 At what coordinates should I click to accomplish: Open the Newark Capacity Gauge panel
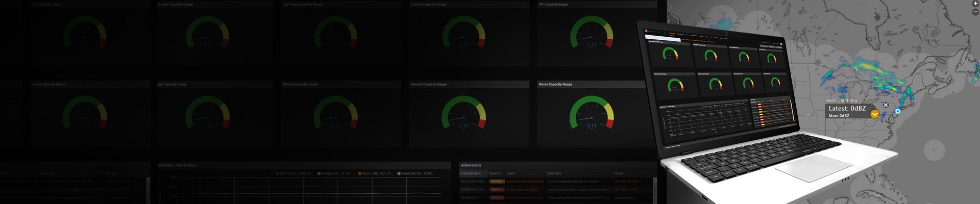pyautogui.click(x=463, y=114)
